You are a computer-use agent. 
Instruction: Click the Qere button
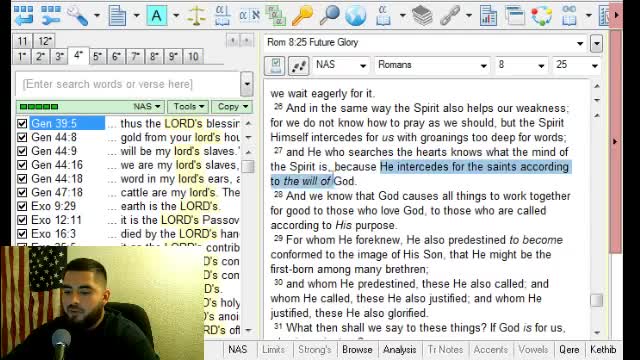tap(569, 350)
